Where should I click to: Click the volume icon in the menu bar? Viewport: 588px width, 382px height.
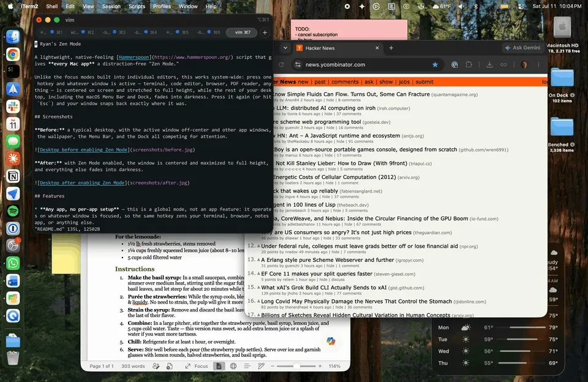(461, 6)
